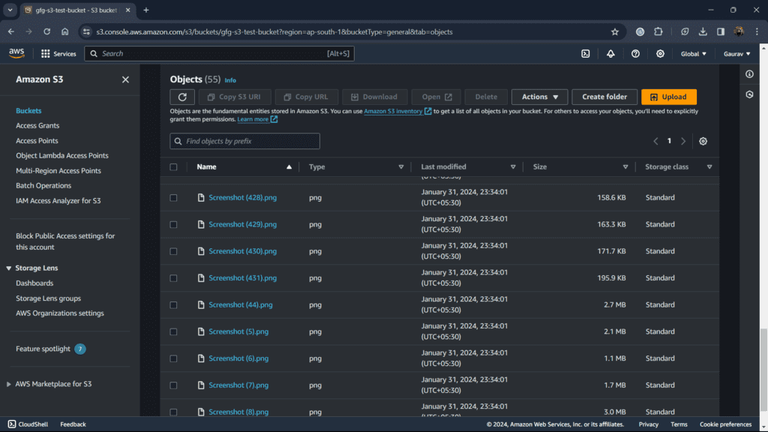The height and width of the screenshot is (432, 768).
Task: Open browser downloads icon
Action: tap(702, 32)
